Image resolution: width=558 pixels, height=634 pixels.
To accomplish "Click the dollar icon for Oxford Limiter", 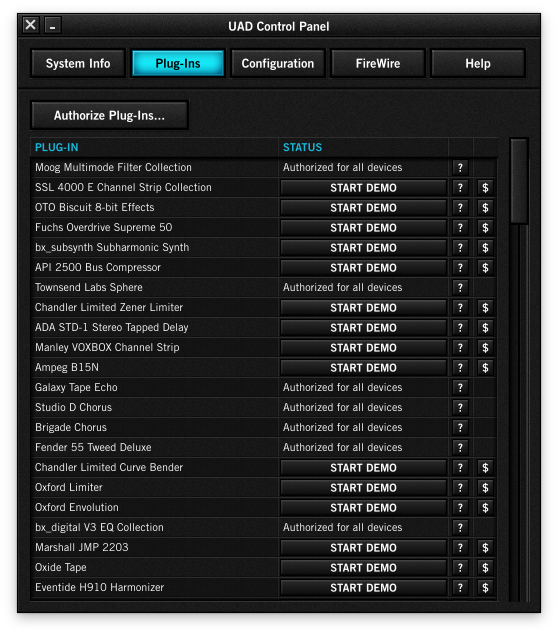I will pos(485,488).
